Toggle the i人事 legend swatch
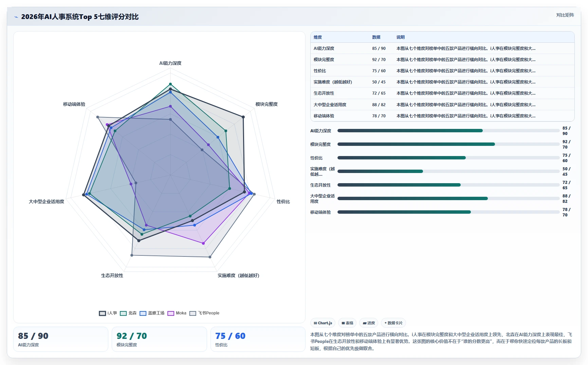The width and height of the screenshot is (588, 365). click(x=108, y=313)
